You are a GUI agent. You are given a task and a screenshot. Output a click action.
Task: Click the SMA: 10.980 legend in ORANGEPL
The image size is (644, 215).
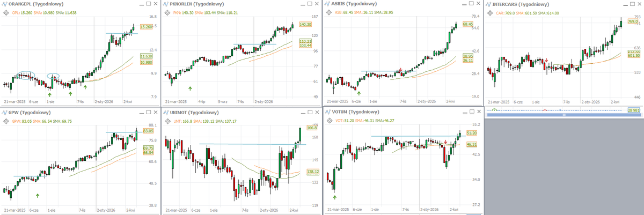pos(43,13)
